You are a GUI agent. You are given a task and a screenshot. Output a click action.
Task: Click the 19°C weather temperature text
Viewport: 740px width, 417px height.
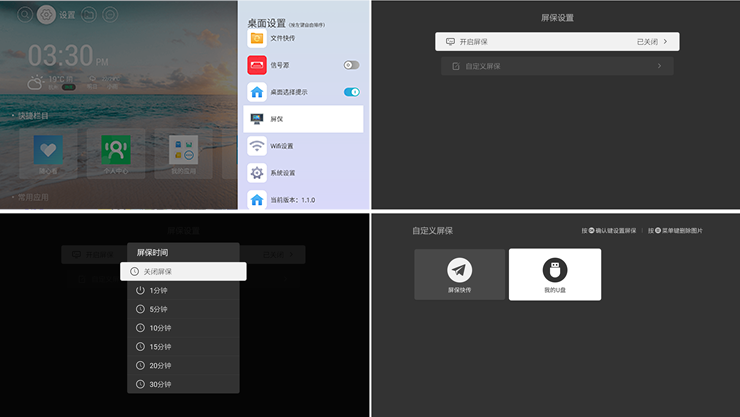[x=57, y=79]
